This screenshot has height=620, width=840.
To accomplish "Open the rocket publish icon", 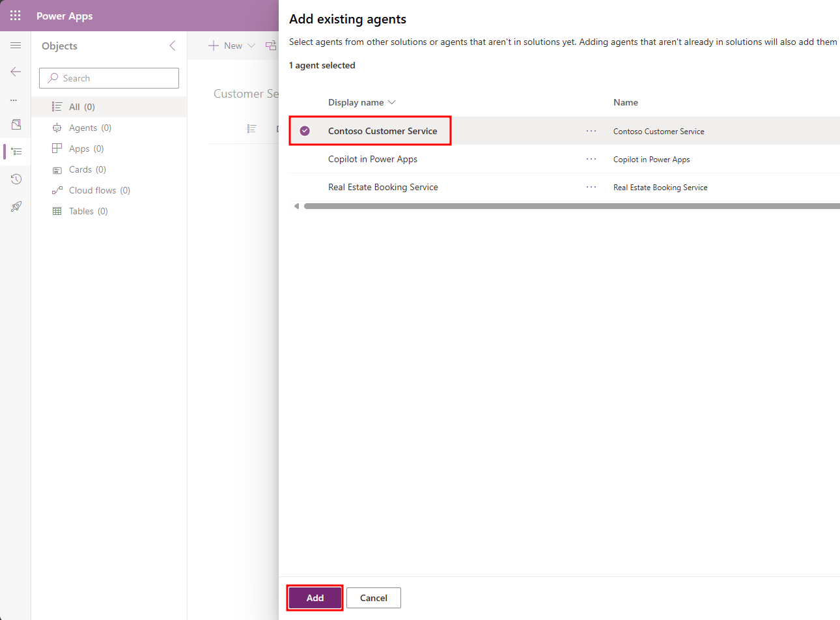I will point(16,206).
